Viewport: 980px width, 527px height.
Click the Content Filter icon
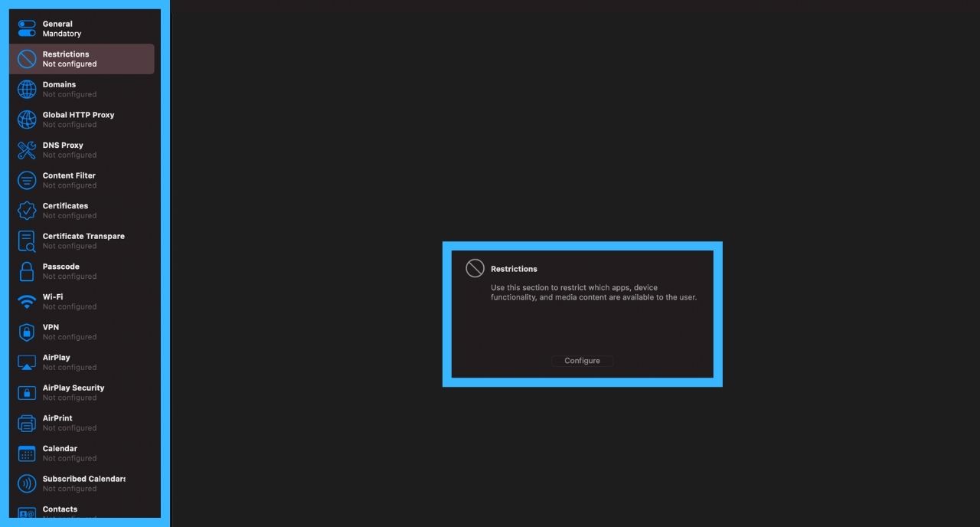tap(27, 180)
